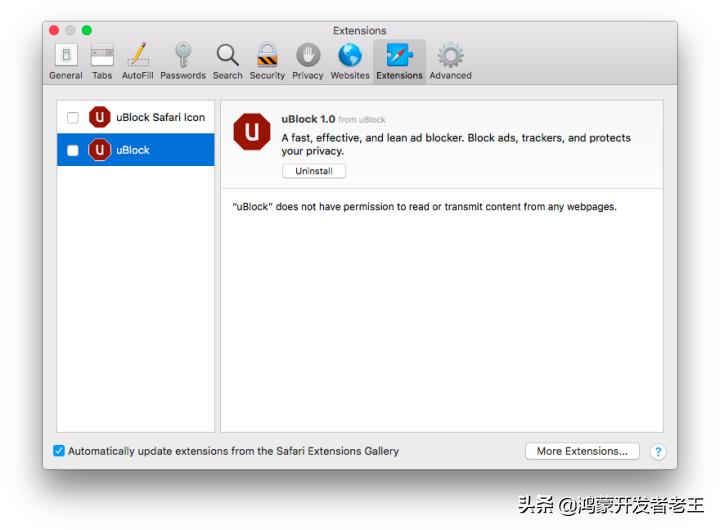
Task: Open the Security padlock pane
Action: pyautogui.click(x=267, y=62)
